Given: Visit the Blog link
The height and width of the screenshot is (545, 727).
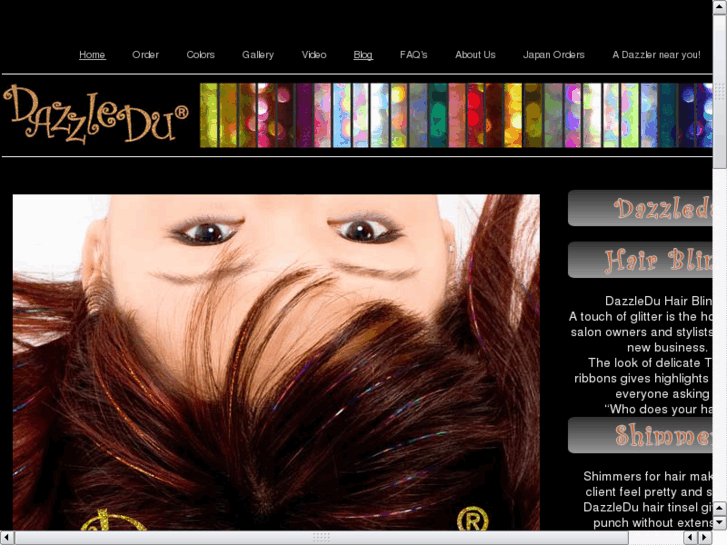Looking at the screenshot, I should coord(363,55).
